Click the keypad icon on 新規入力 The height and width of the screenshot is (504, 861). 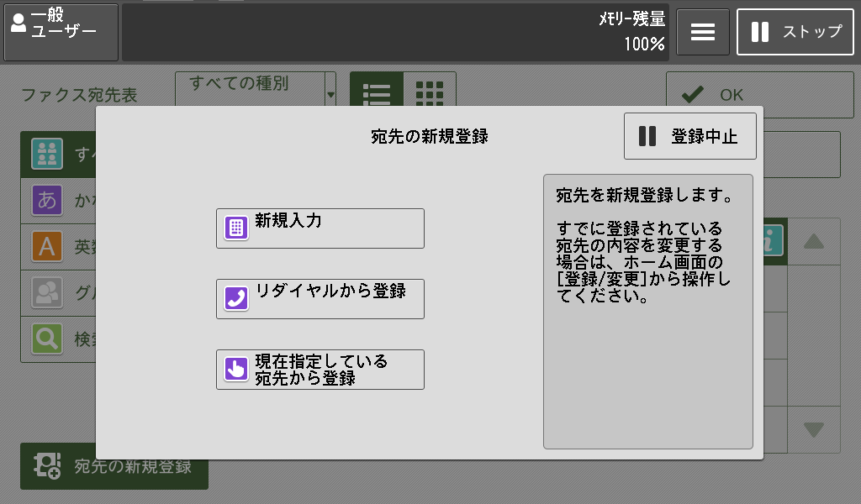click(236, 228)
